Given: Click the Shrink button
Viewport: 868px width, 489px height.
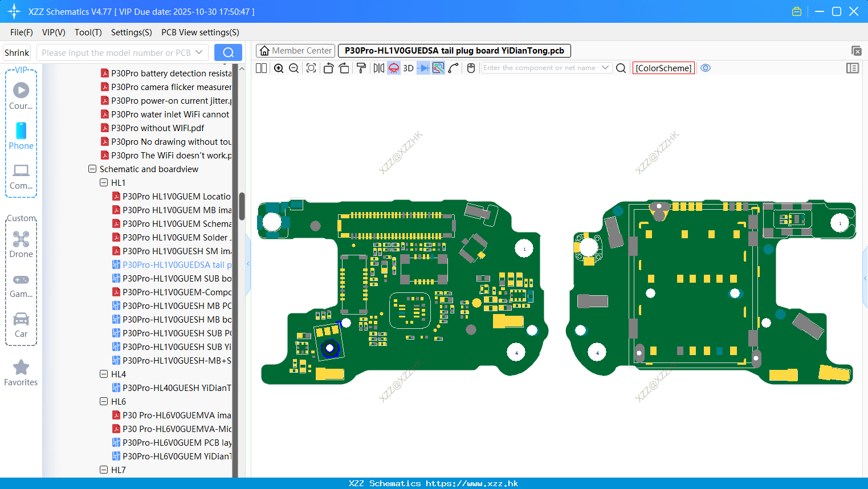Looking at the screenshot, I should (17, 52).
